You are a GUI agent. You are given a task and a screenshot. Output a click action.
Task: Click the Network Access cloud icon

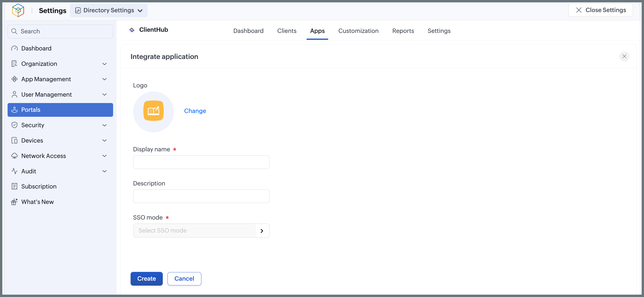14,156
